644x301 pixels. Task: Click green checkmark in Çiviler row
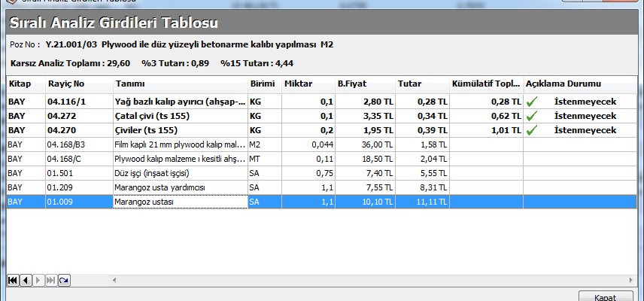tap(533, 130)
